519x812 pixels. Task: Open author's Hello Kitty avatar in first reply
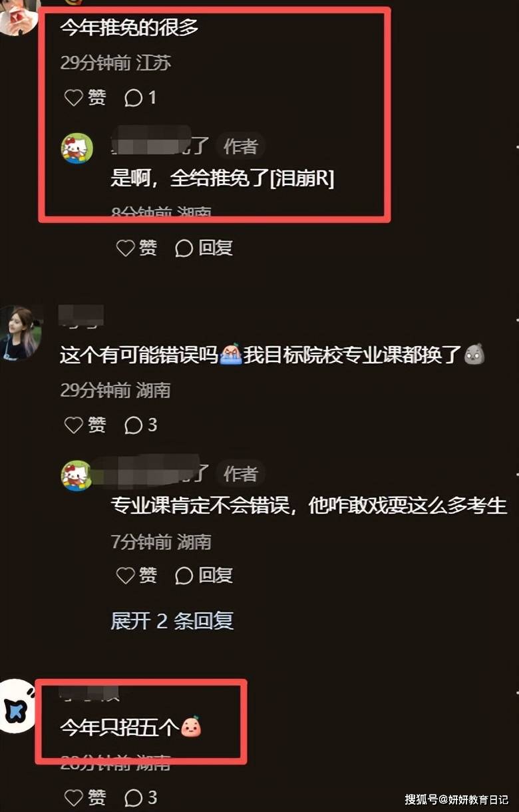point(77,148)
